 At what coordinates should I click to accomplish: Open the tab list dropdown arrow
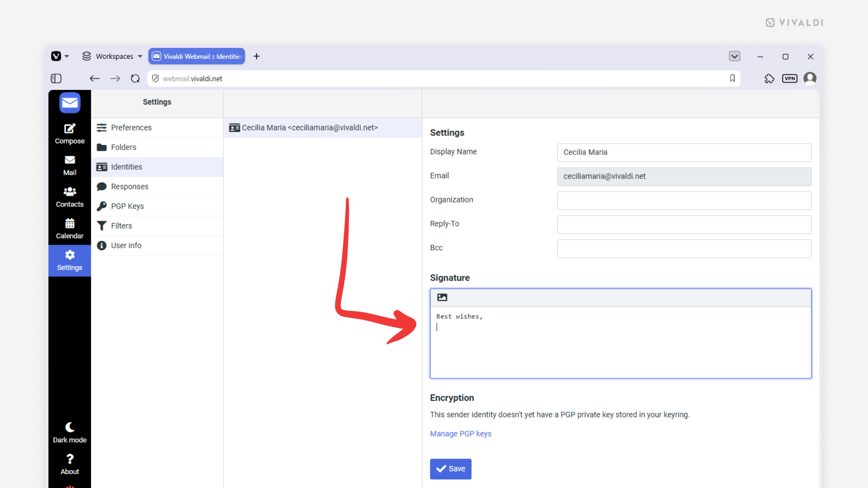point(735,56)
